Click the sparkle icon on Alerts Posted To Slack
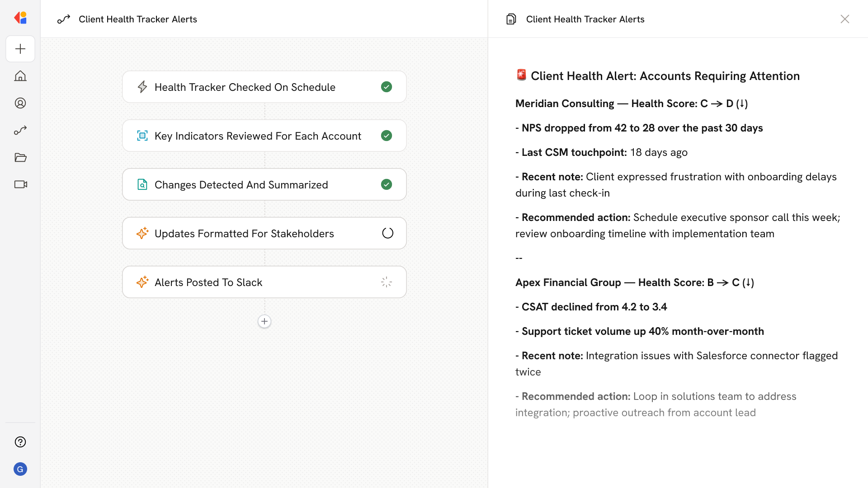 [142, 282]
